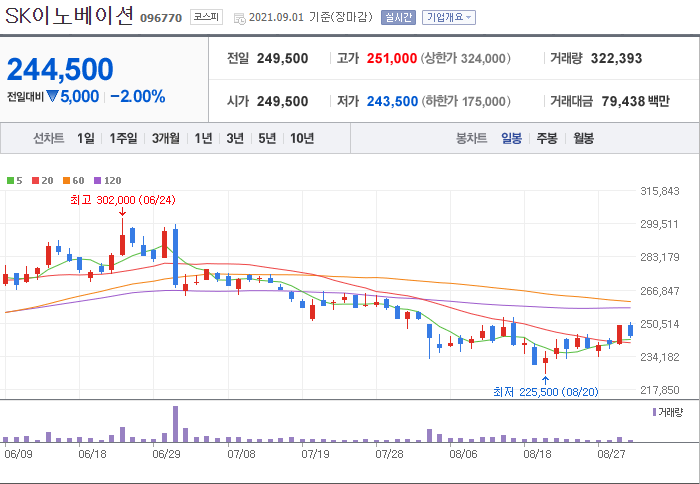Click the 저가 value 243,500
Screen dimensions: 700x484
pyautogui.click(x=392, y=101)
